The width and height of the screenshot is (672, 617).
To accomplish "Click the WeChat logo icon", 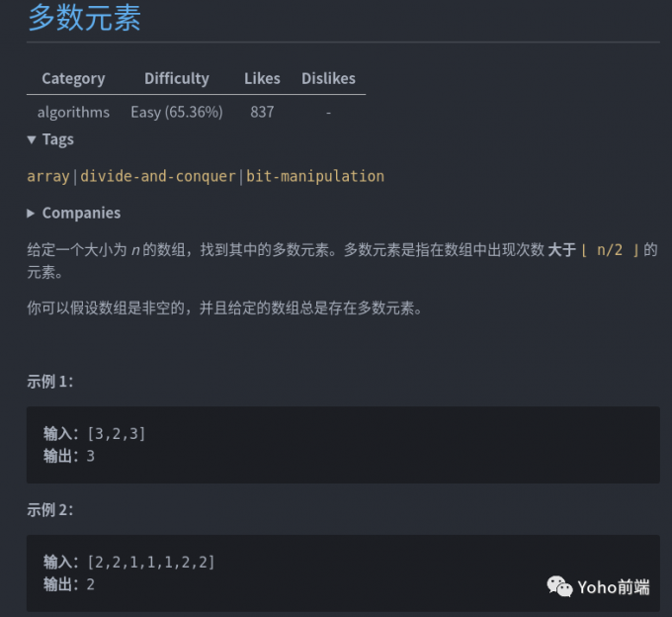I will point(559,586).
